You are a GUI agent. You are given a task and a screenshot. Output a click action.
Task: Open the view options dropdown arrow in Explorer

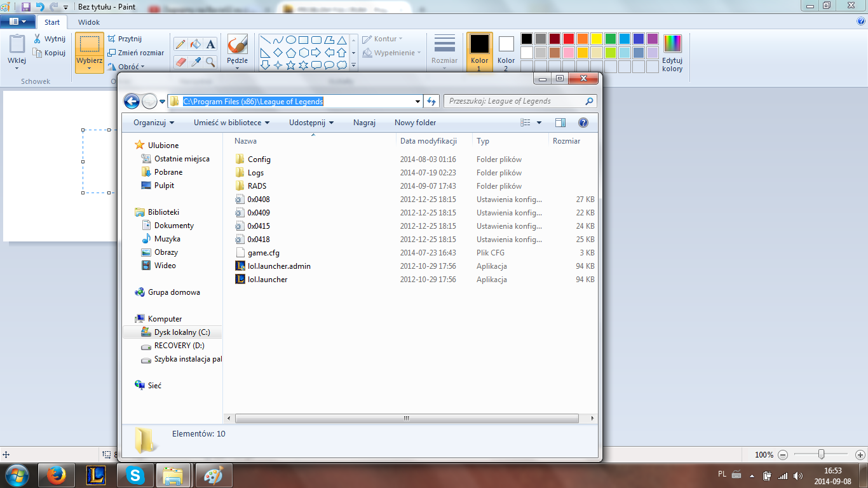[539, 123]
